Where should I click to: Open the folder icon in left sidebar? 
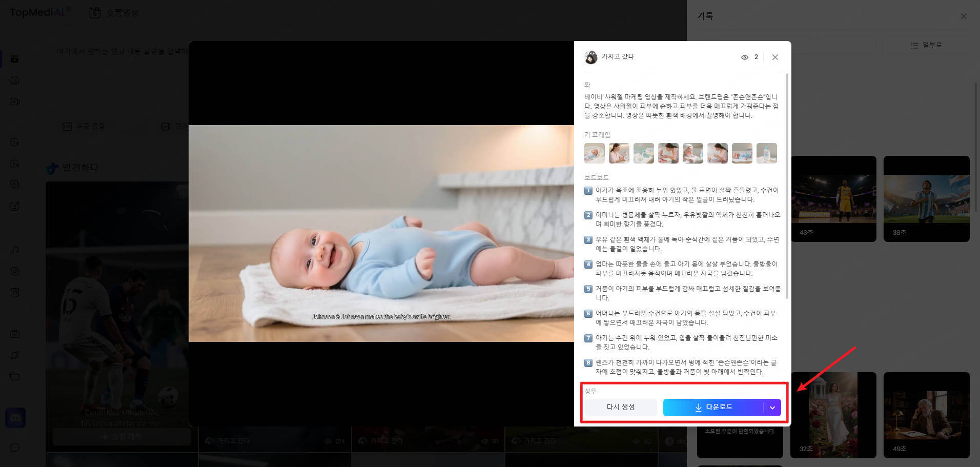[15, 376]
